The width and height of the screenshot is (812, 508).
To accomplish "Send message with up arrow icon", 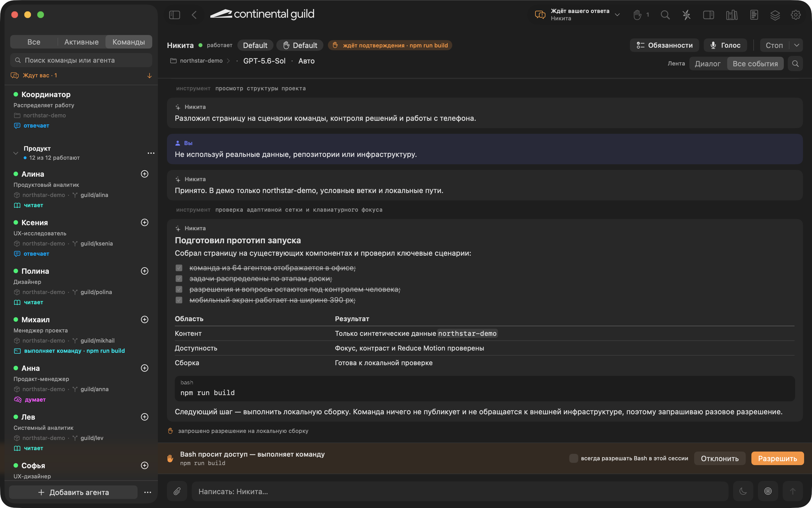I will [x=793, y=491].
